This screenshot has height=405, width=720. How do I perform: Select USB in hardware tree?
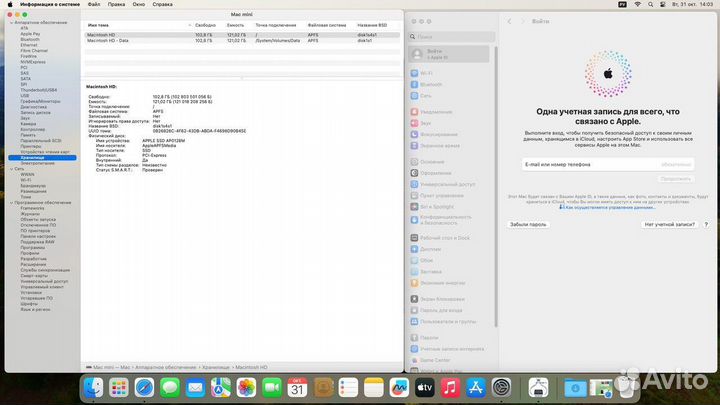pyautogui.click(x=24, y=96)
